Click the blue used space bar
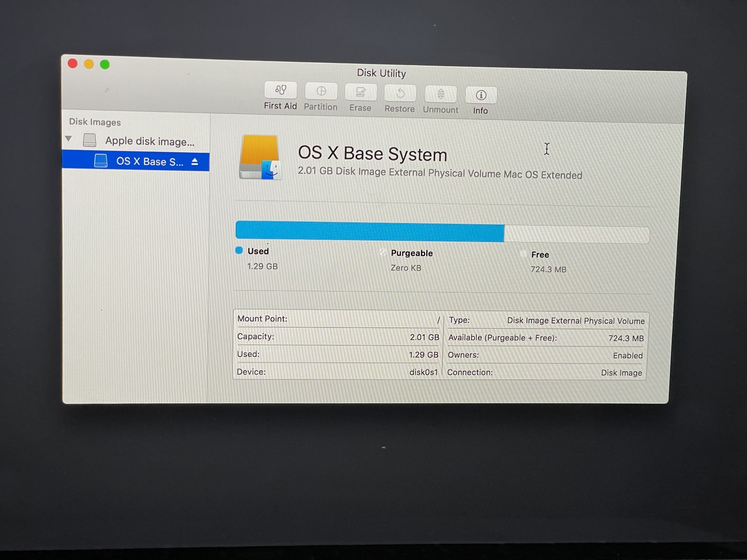 [x=370, y=231]
